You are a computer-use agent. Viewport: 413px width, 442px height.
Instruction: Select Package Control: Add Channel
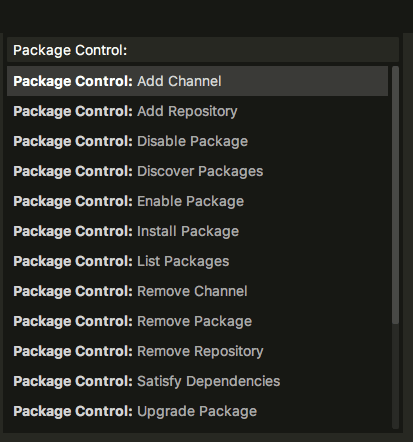[x=197, y=81]
